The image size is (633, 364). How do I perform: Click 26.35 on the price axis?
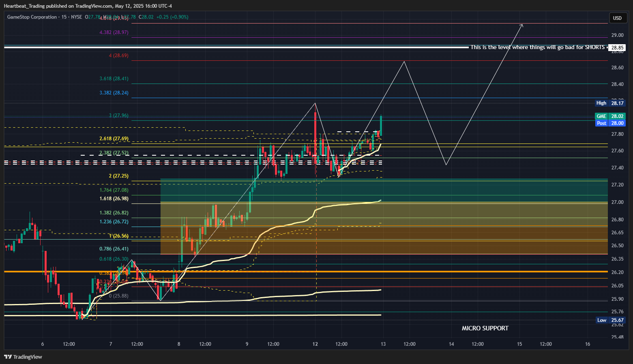tap(617, 259)
